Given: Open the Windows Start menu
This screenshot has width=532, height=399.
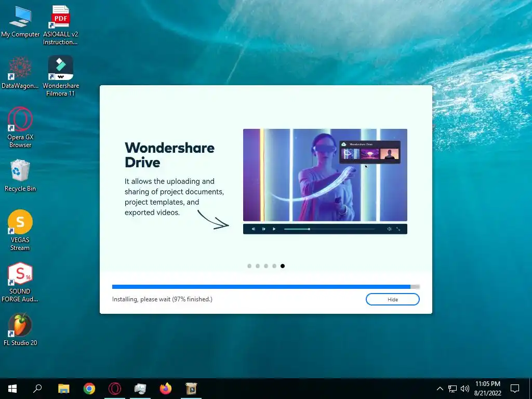Looking at the screenshot, I should click(x=12, y=389).
